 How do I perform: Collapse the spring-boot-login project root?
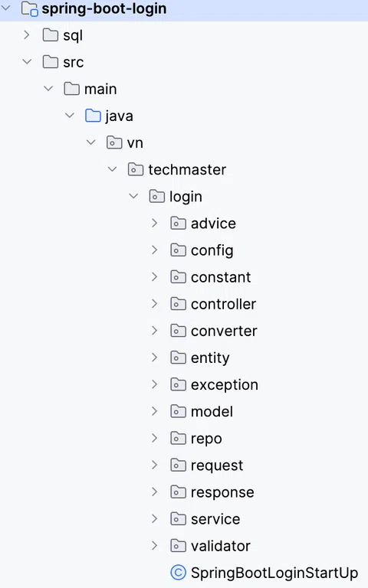tap(6, 8)
